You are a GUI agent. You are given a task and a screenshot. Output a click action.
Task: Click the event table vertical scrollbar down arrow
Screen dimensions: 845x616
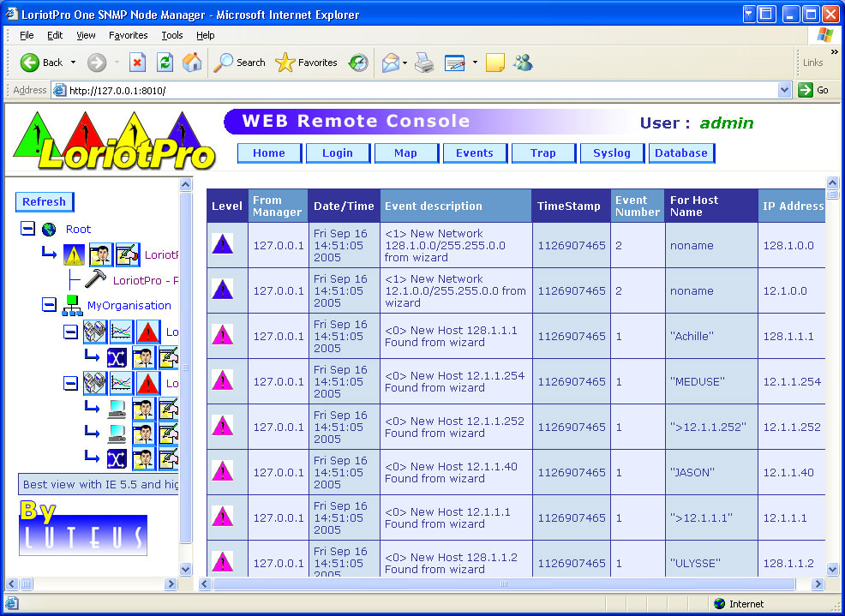(x=832, y=569)
